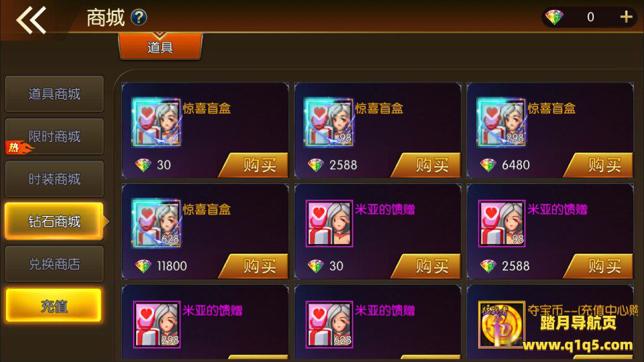Screen dimensions: 644x362
Task: Buy the 惊喜盲盒 costing 2588 diamonds
Action: [426, 166]
